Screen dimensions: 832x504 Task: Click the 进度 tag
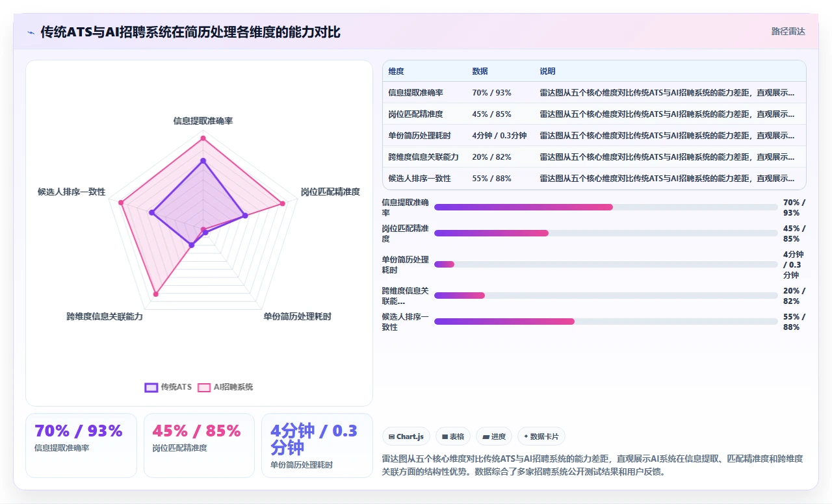click(x=494, y=436)
